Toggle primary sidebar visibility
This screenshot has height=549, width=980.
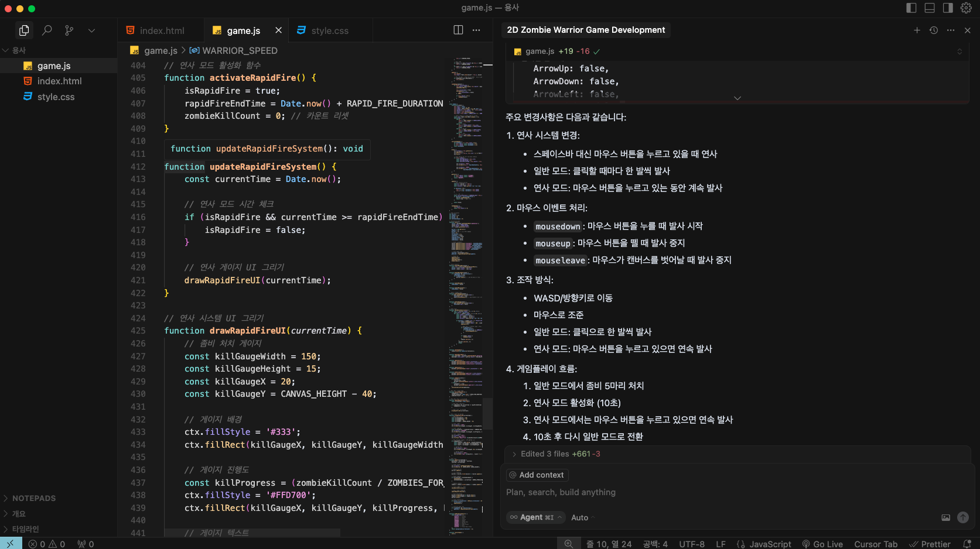click(911, 8)
